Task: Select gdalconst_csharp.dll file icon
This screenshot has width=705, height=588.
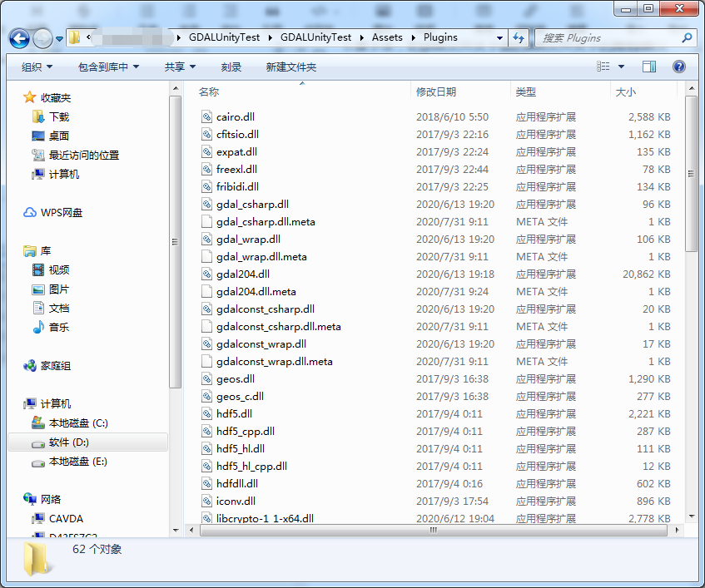Action: [206, 309]
